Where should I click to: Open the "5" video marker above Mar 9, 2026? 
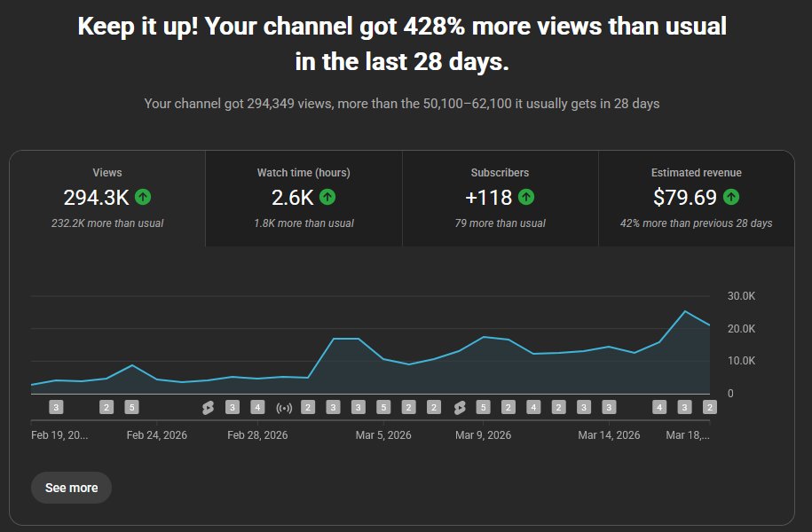pos(483,407)
